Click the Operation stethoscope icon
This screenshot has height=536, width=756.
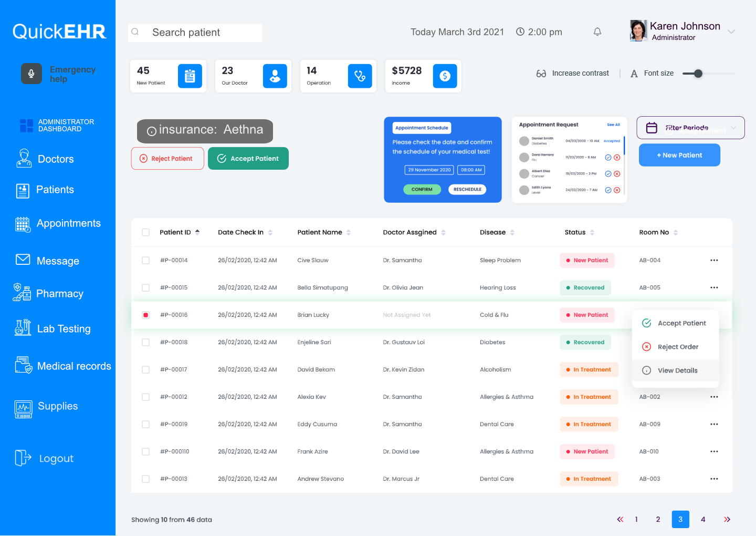tap(360, 76)
